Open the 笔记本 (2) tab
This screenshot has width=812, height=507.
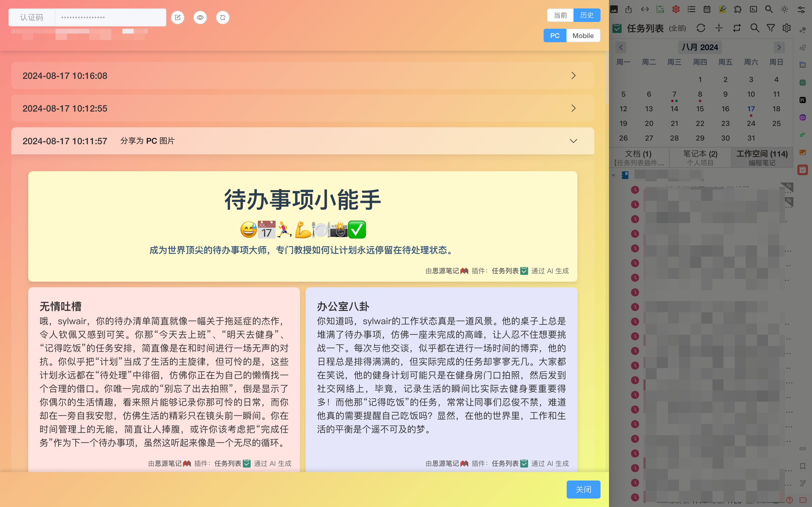tap(700, 157)
